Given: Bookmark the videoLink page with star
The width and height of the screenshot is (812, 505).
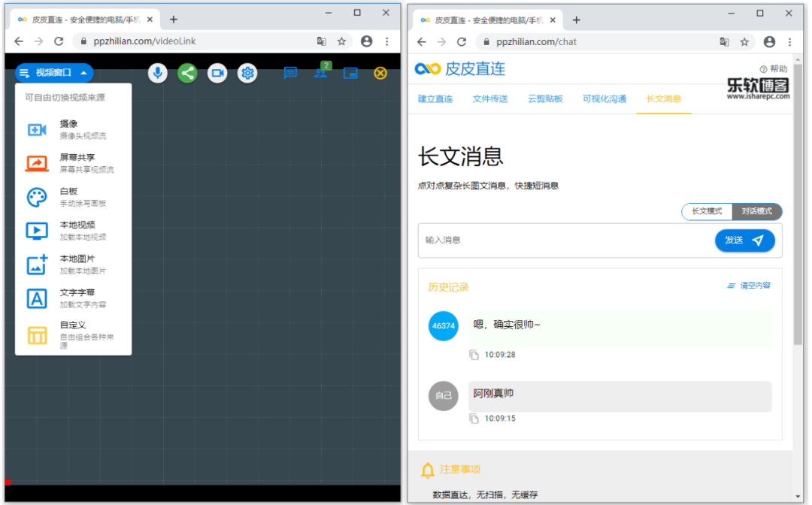Looking at the screenshot, I should (x=341, y=41).
